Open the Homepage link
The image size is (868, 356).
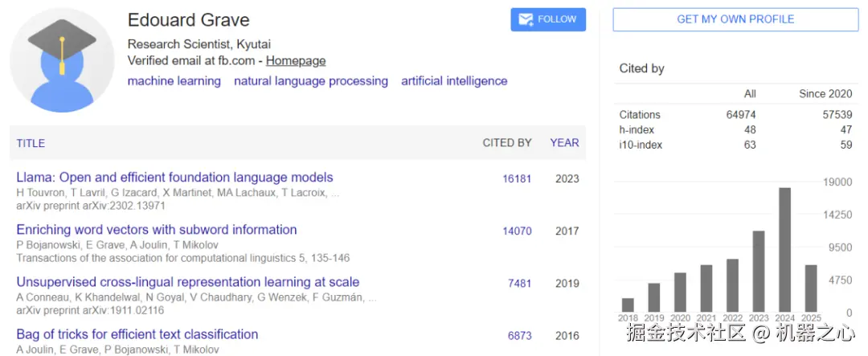pyautogui.click(x=296, y=60)
